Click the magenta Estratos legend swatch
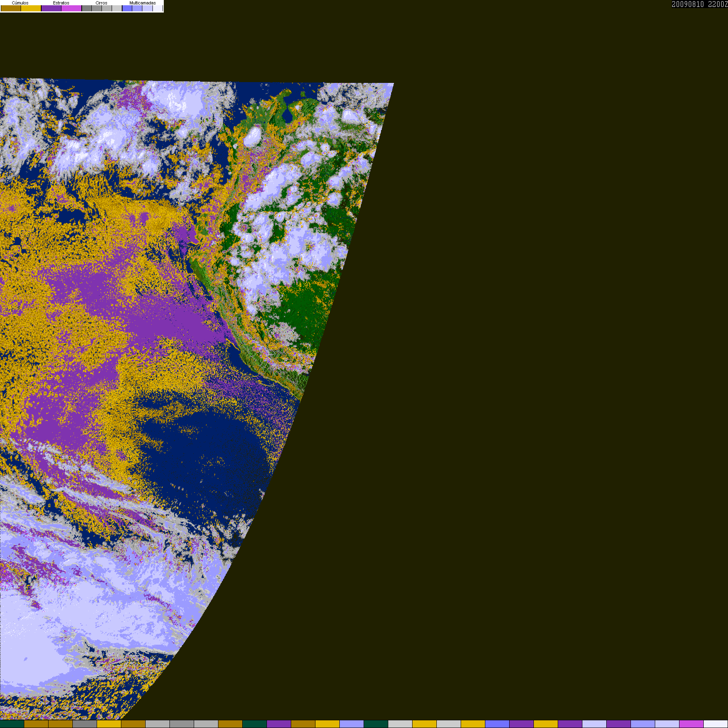 tap(71, 8)
